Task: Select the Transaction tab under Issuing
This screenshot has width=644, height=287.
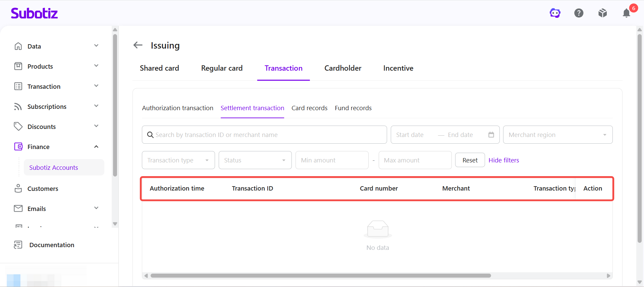Action: [283, 68]
